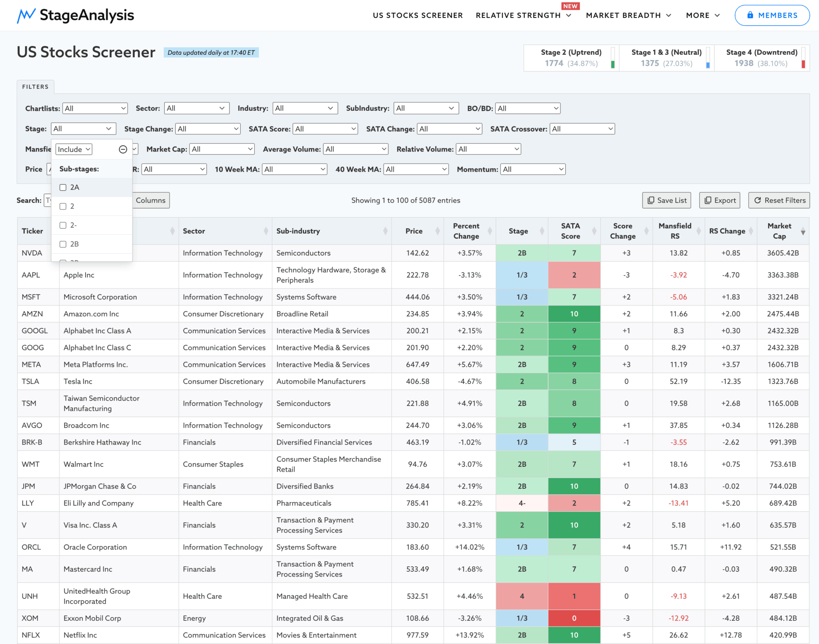Open the Market Cap filter dropdown
The image size is (819, 644).
(222, 149)
